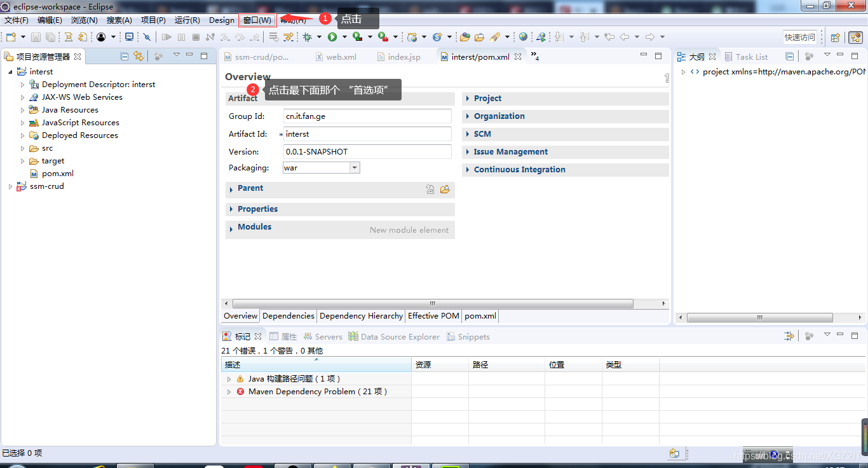868x468 pixels.
Task: Click the editor horizontal scrollbar
Action: (433, 303)
